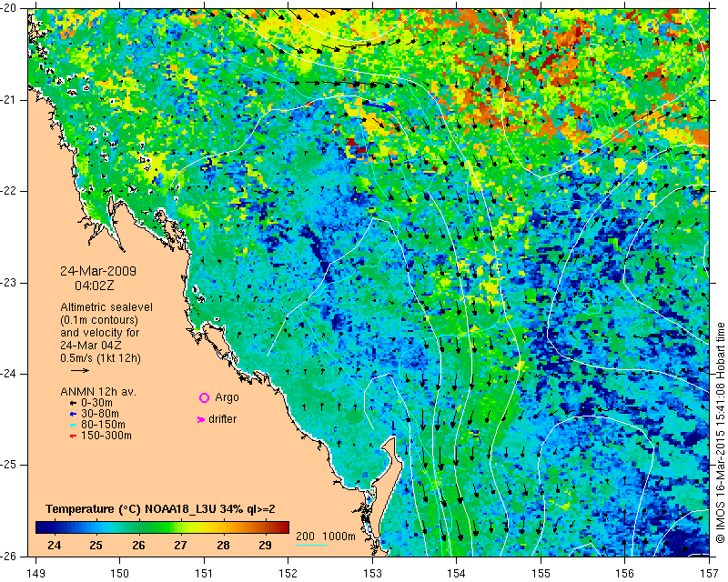Click the magenta drifter legend marker

201,419
